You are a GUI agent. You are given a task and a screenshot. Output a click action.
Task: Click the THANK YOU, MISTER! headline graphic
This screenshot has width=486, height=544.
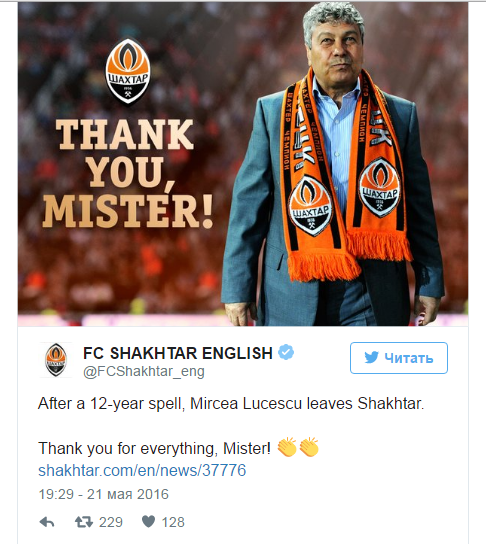128,173
